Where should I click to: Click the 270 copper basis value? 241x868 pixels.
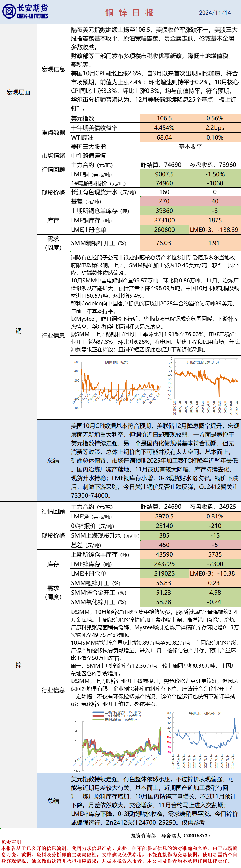[x=164, y=201]
